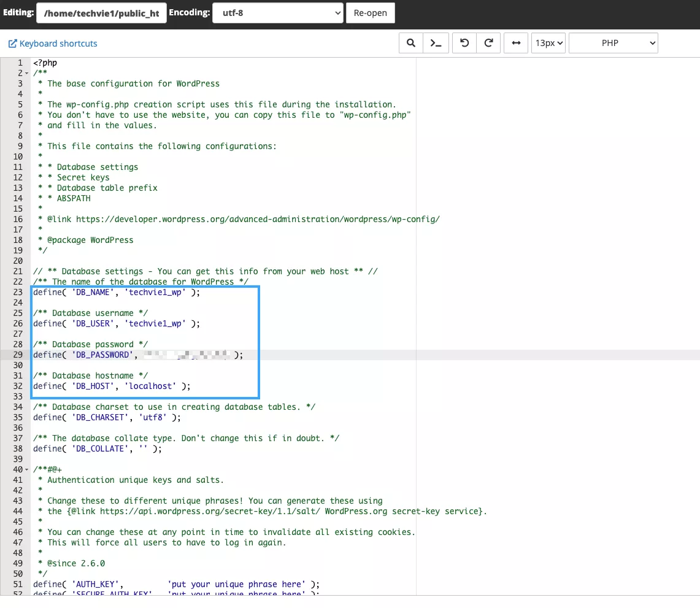Click line number 35 in the gutter
The height and width of the screenshot is (608, 700).
pyautogui.click(x=20, y=418)
